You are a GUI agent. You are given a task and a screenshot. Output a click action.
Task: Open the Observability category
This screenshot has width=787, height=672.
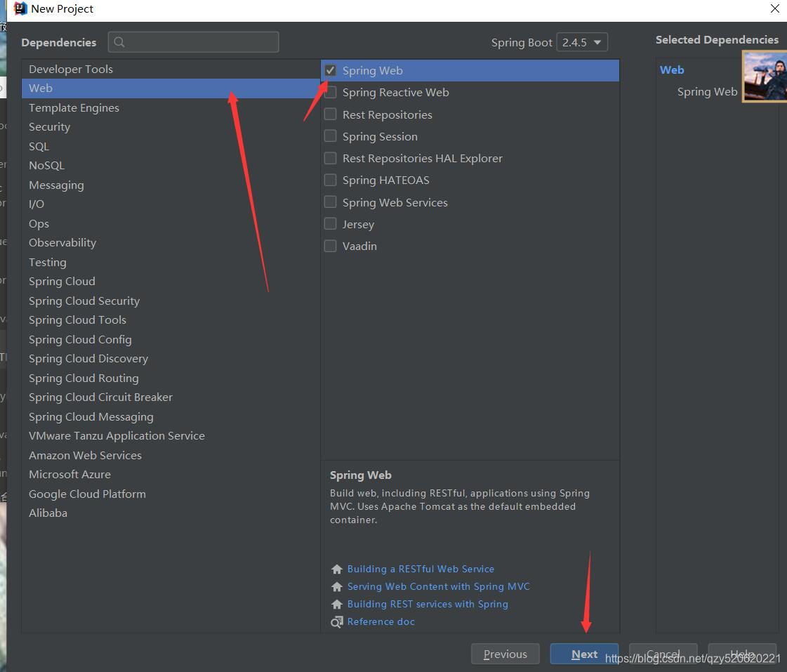pos(171,243)
